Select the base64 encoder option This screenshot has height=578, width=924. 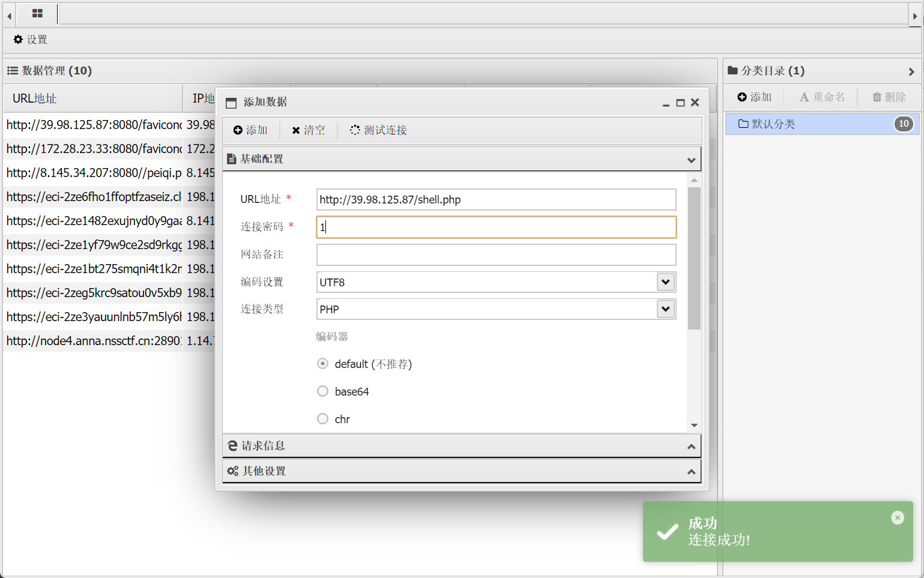(x=323, y=391)
